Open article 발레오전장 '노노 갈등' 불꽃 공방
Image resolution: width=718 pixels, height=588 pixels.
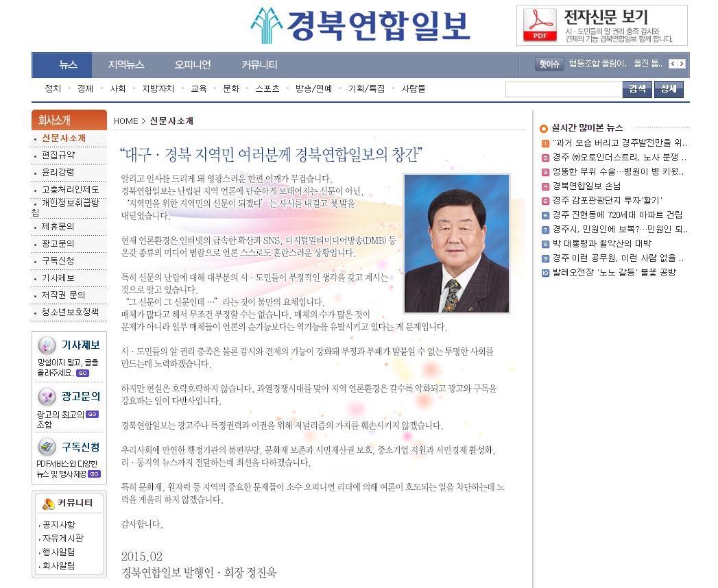pos(614,273)
